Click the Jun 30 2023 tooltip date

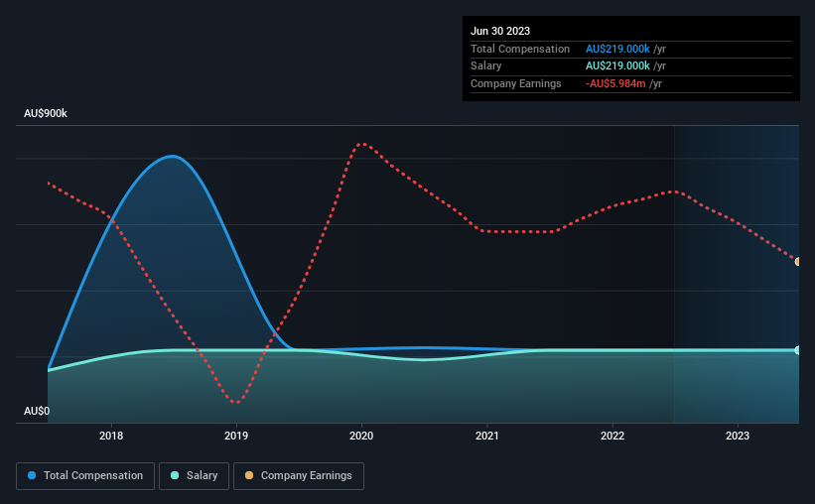coord(500,31)
